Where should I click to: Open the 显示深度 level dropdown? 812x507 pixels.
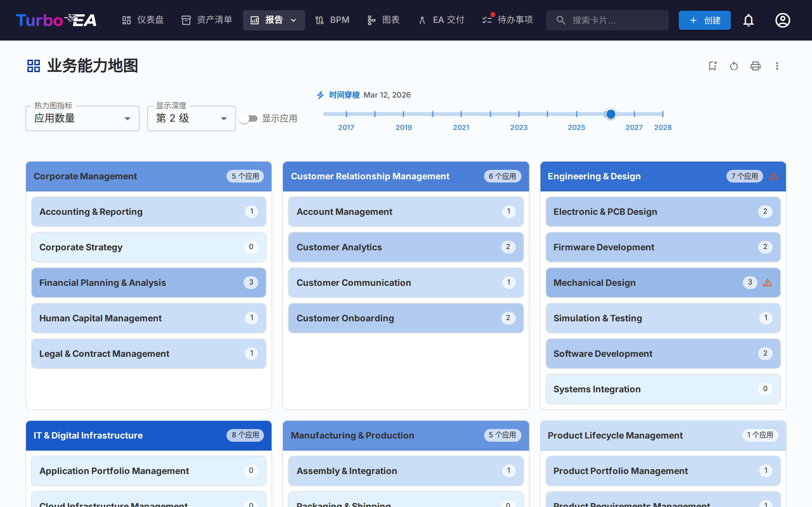191,119
